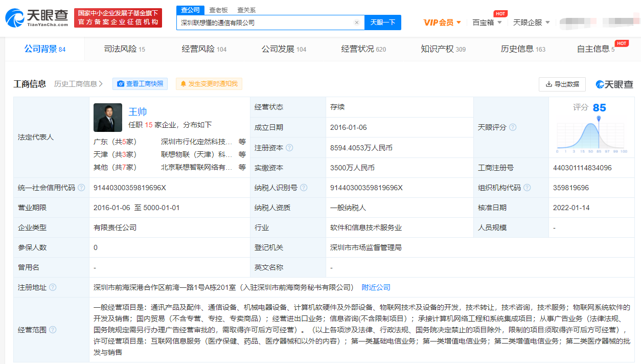Screen dimensions: 641x364
Task: Open the 历史信息 tab
Action: pos(523,49)
